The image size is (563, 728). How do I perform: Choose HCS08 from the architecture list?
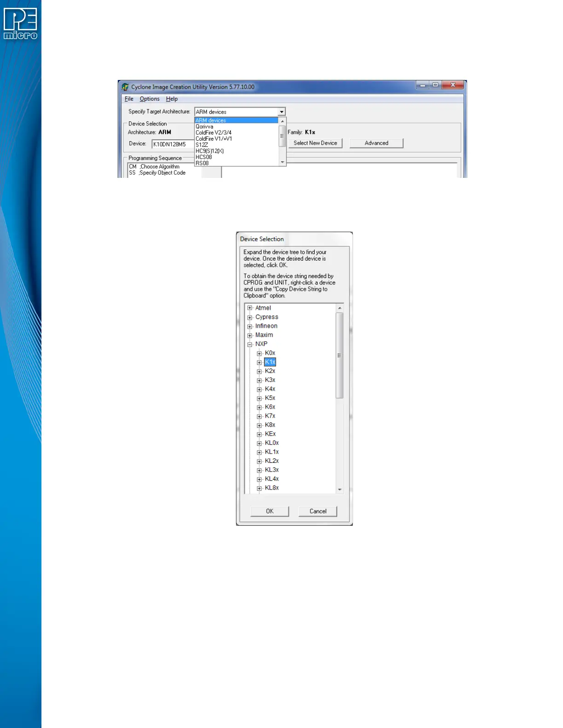click(236, 157)
